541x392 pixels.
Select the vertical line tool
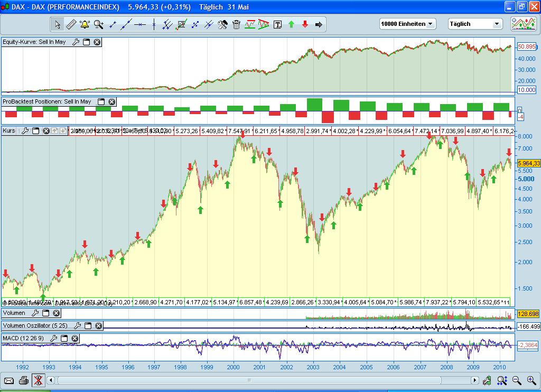[154, 24]
